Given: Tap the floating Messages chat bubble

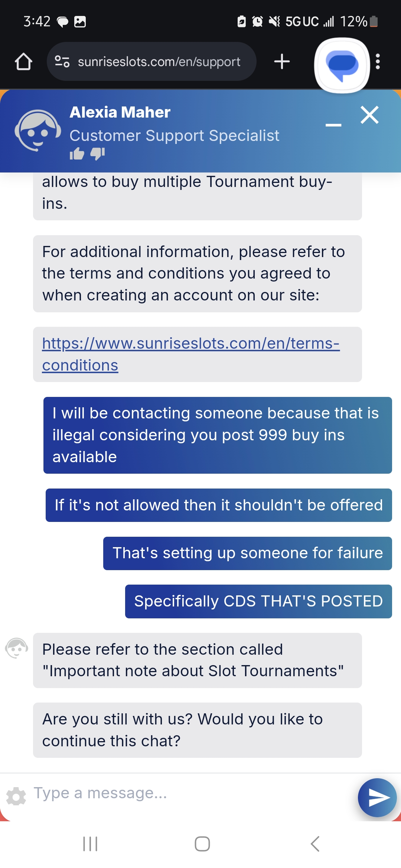Looking at the screenshot, I should tap(342, 65).
